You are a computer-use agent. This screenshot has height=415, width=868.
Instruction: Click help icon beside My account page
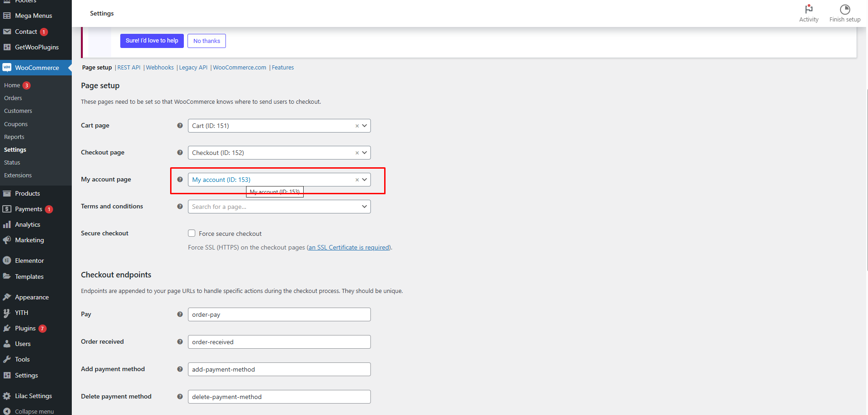click(180, 179)
